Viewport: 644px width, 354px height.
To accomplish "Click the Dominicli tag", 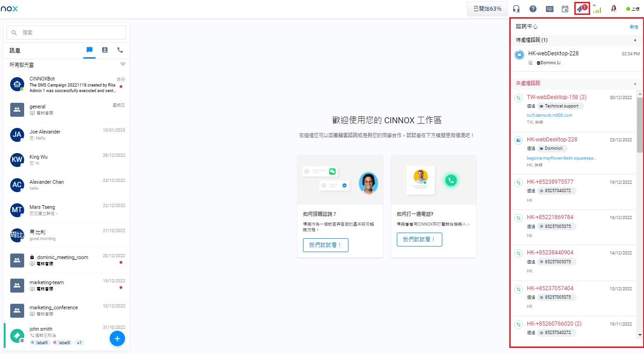I will pos(553,149).
